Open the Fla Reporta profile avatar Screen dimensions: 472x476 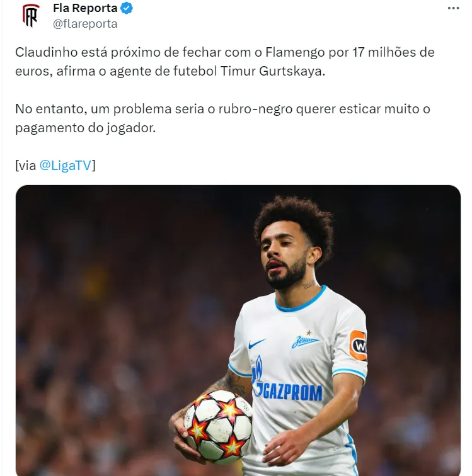click(31, 16)
